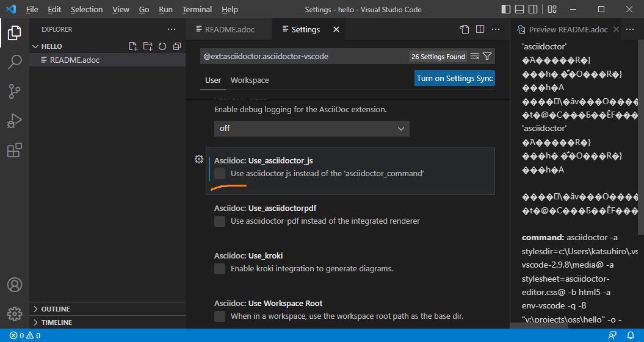The width and height of the screenshot is (644, 342).
Task: Click the preview horizontal scrollbar
Action: [539, 325]
